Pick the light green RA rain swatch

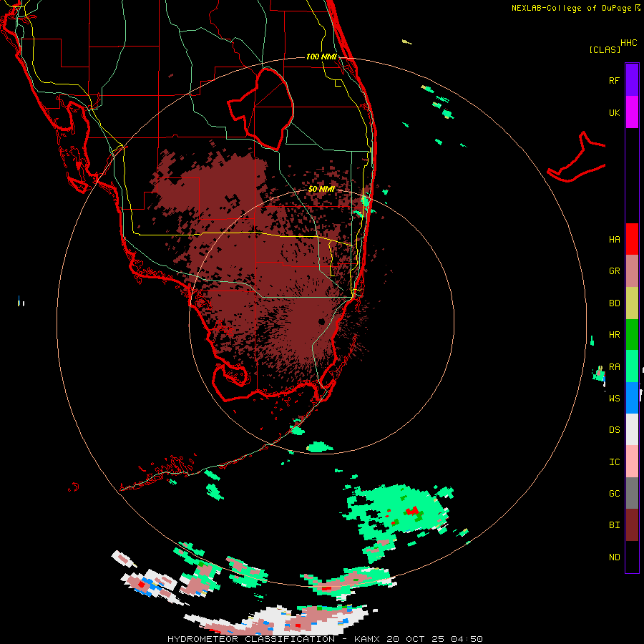632,366
